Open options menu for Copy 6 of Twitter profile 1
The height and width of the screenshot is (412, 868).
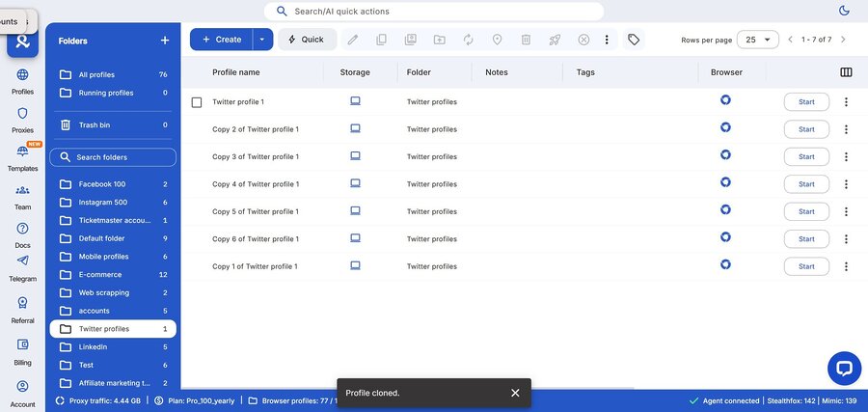(846, 238)
